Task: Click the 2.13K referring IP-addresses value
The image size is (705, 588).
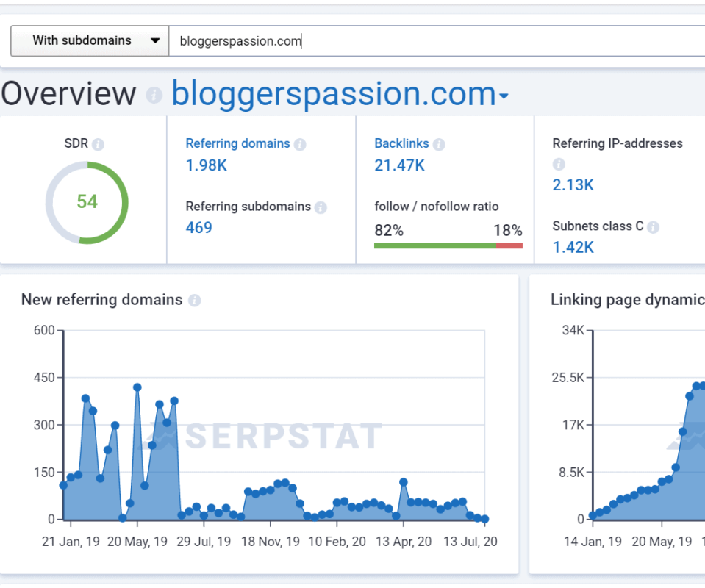Action: click(x=573, y=184)
